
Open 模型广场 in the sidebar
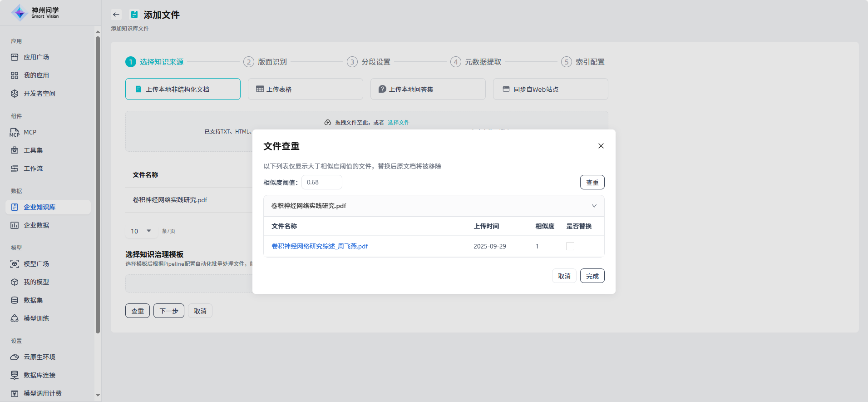click(x=36, y=264)
